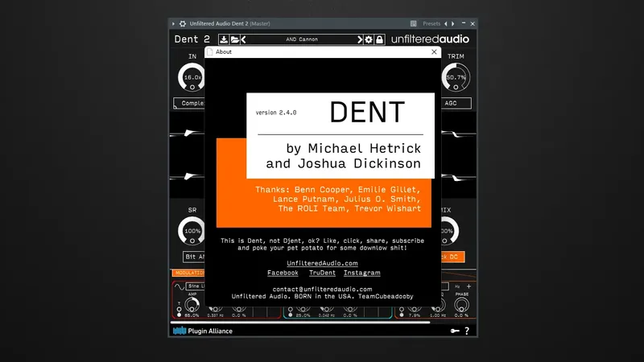Screen dimensions: 644x362
Task: Open the Instagram link
Action: [x=361, y=273]
